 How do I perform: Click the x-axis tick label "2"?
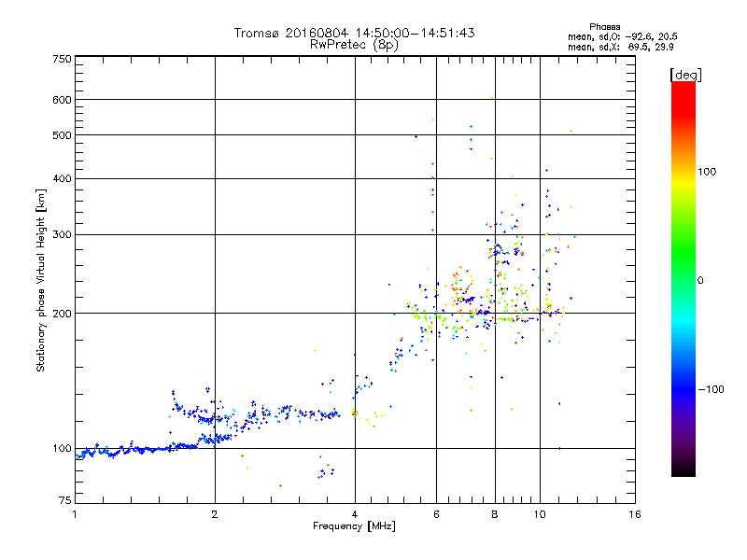pos(215,514)
